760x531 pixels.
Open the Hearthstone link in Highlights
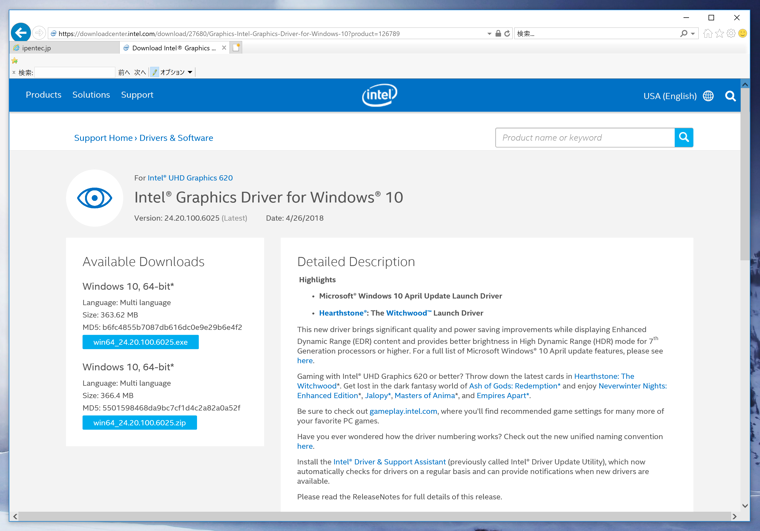coord(342,313)
